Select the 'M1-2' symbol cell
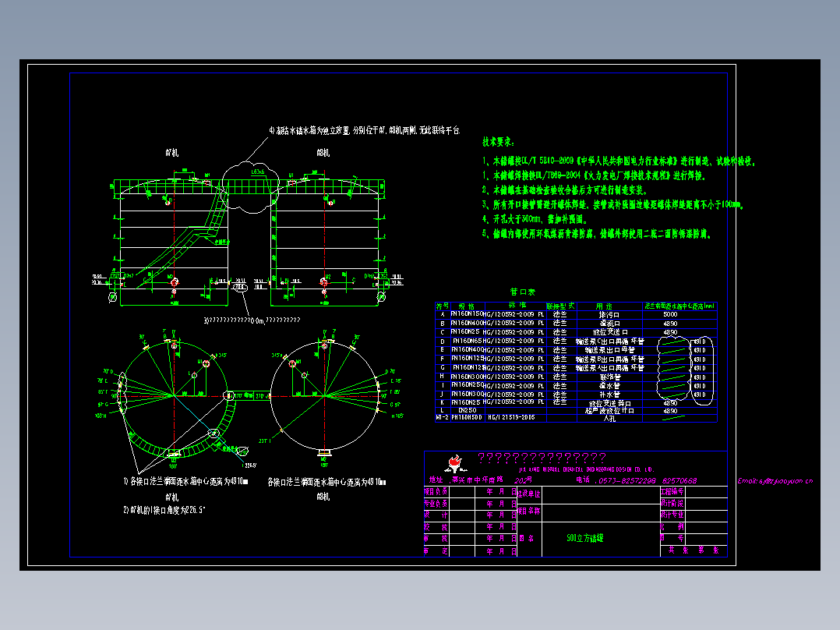Image resolution: width=840 pixels, height=630 pixels. pos(442,417)
